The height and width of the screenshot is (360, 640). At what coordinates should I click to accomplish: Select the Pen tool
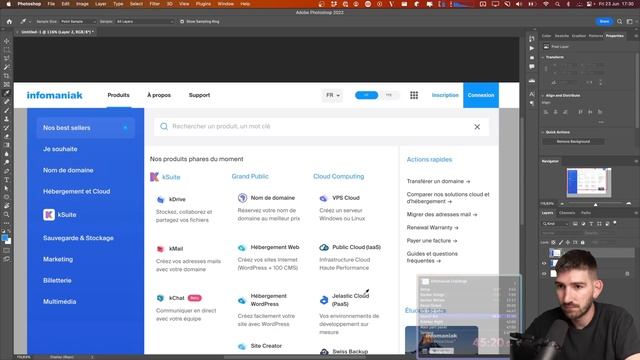point(7,171)
